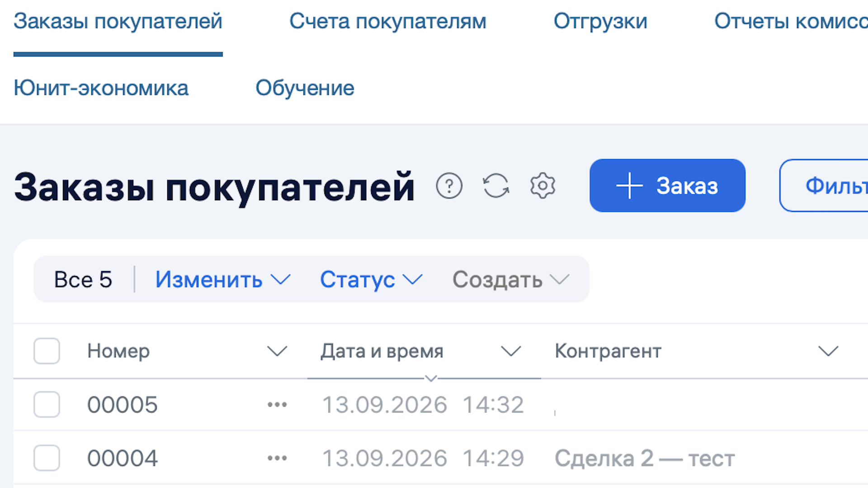Switch to the Отчеты комиссионера tab
The height and width of the screenshot is (488, 868).
click(791, 21)
